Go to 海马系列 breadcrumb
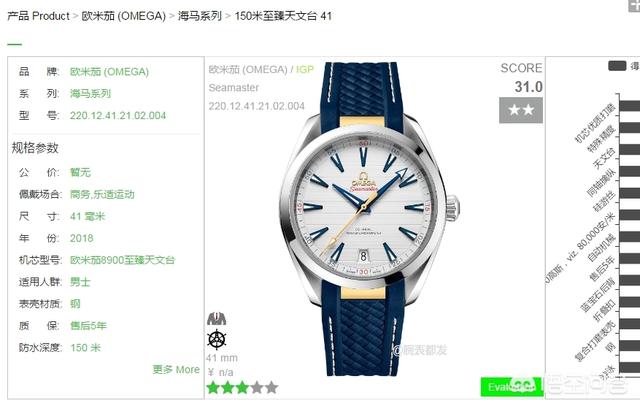640x406 pixels. coord(200,16)
